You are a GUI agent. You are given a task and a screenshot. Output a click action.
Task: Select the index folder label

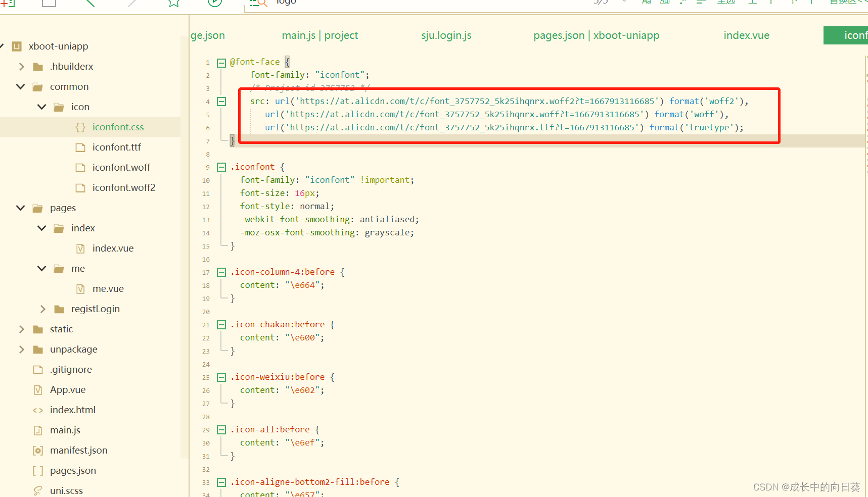tap(83, 228)
